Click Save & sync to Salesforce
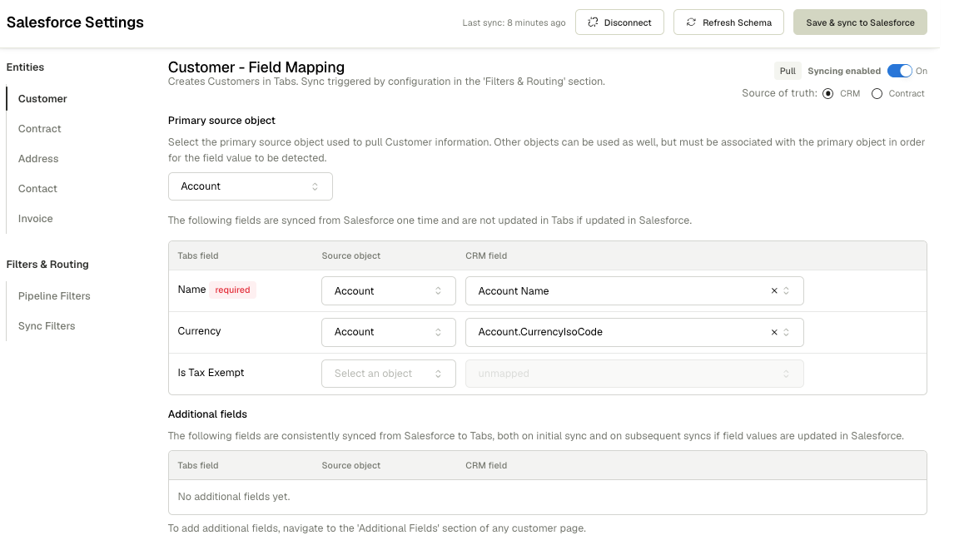The height and width of the screenshot is (560, 964). pyautogui.click(x=860, y=22)
